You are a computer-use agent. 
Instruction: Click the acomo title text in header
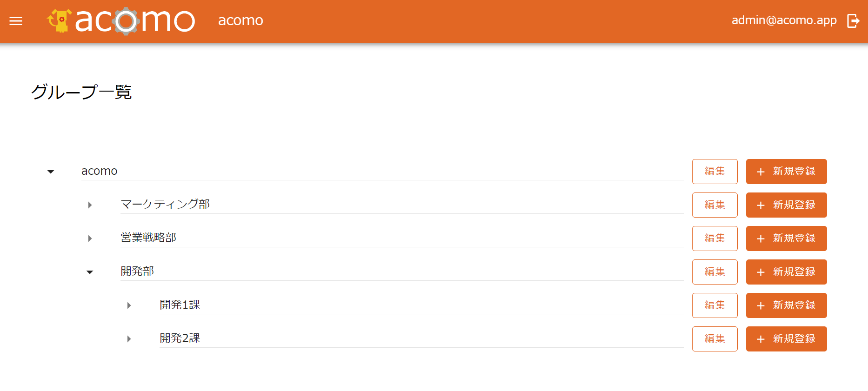(x=240, y=20)
